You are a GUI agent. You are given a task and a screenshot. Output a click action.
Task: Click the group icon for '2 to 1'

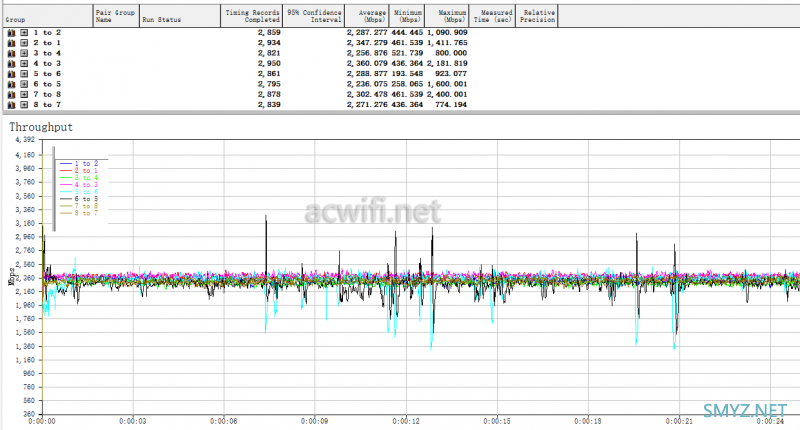coord(11,43)
